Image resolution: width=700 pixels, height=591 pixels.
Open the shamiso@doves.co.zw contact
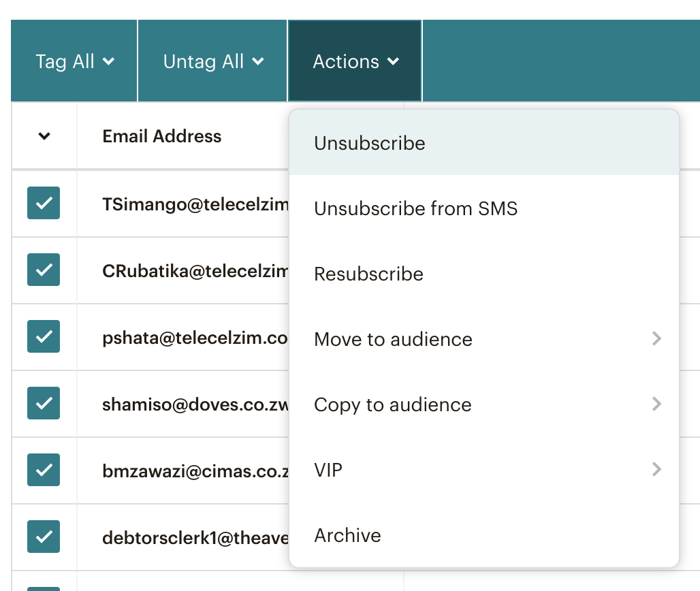(x=195, y=404)
